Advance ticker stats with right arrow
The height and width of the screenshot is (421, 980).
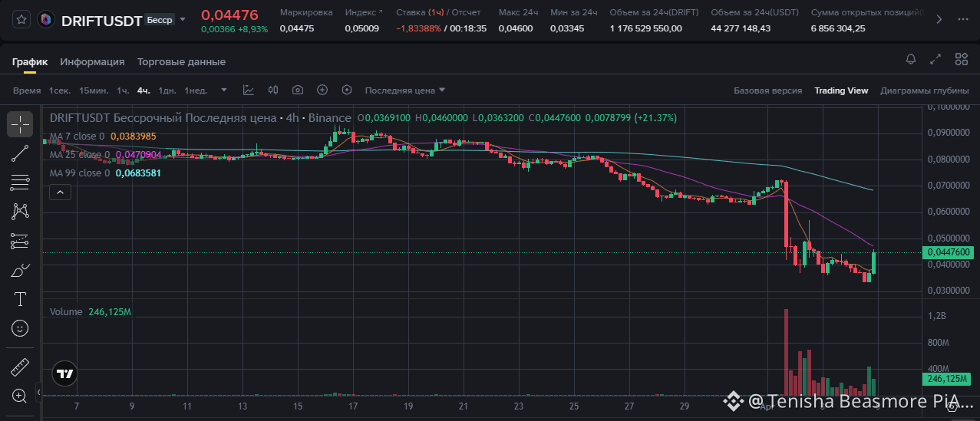[x=938, y=20]
